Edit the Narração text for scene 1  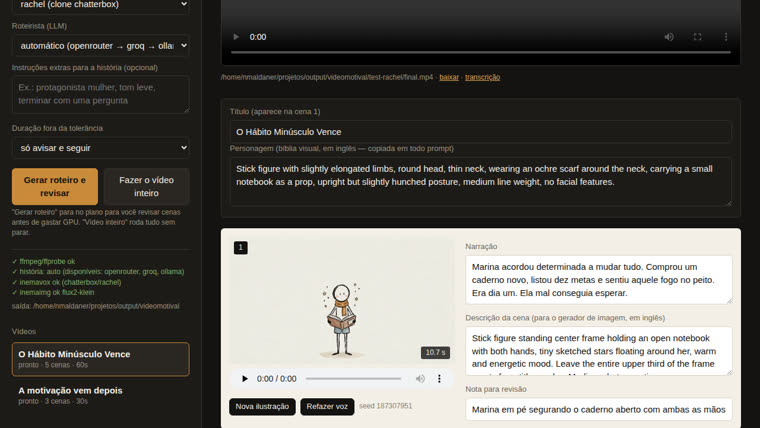click(x=599, y=280)
